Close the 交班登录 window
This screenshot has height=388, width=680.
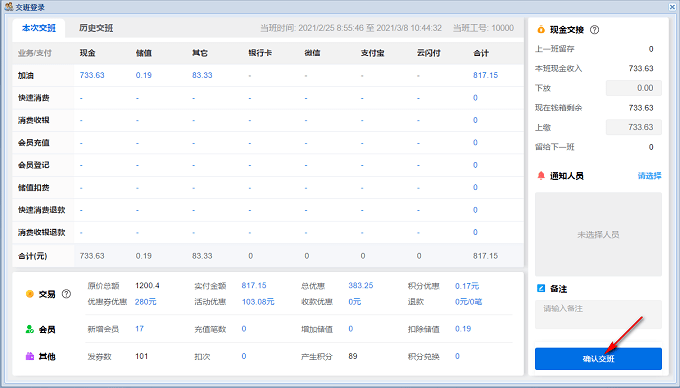[672, 7]
